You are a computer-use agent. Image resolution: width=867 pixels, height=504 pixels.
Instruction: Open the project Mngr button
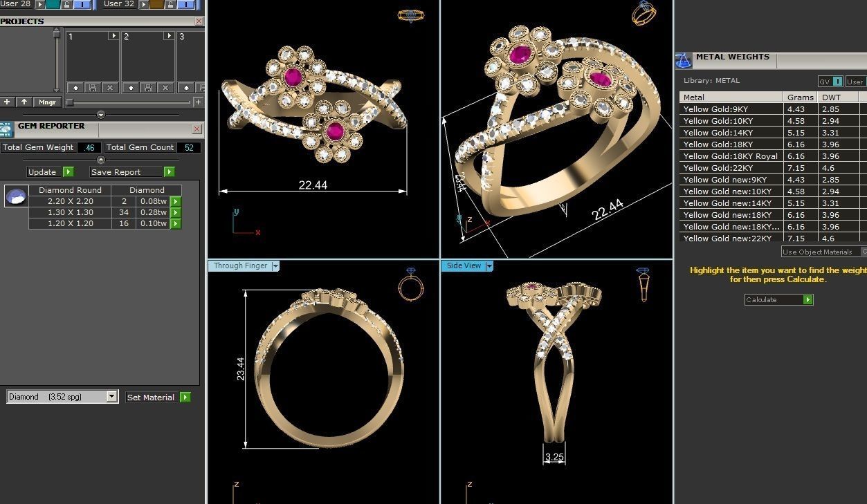coord(48,102)
